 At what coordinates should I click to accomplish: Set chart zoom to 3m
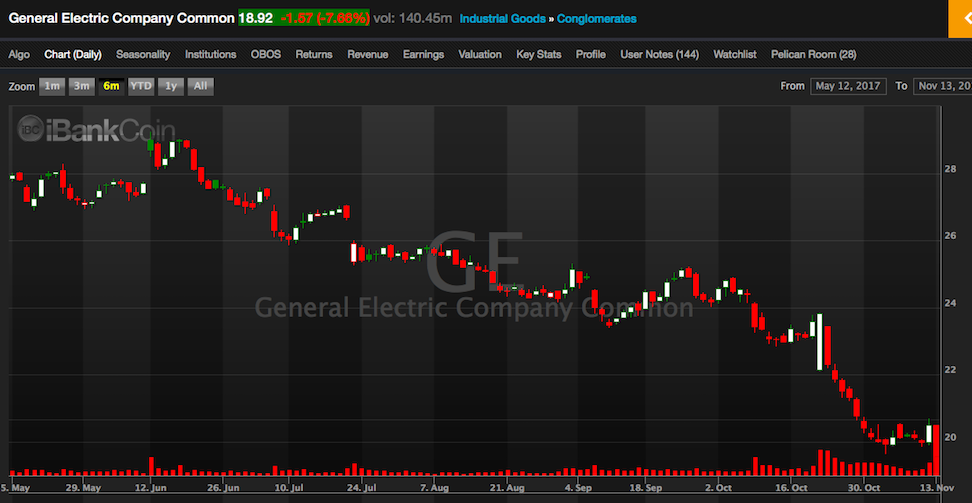pyautogui.click(x=81, y=86)
